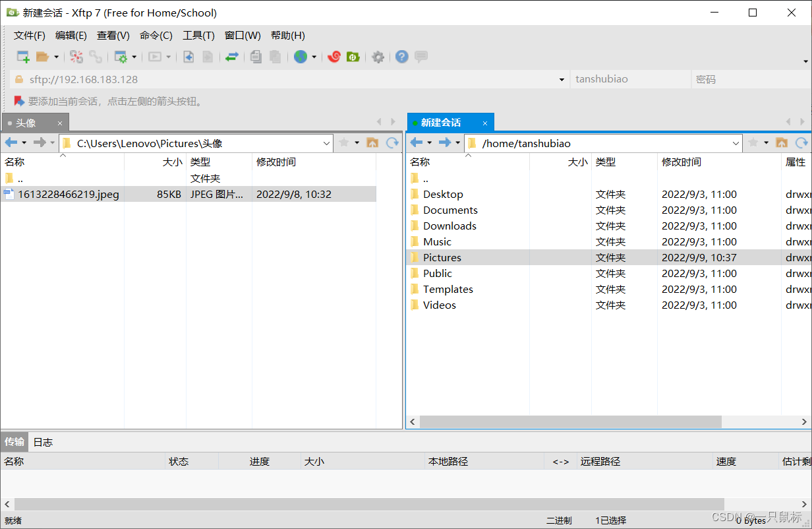Open the transfer direction arrows icon

pyautogui.click(x=232, y=57)
